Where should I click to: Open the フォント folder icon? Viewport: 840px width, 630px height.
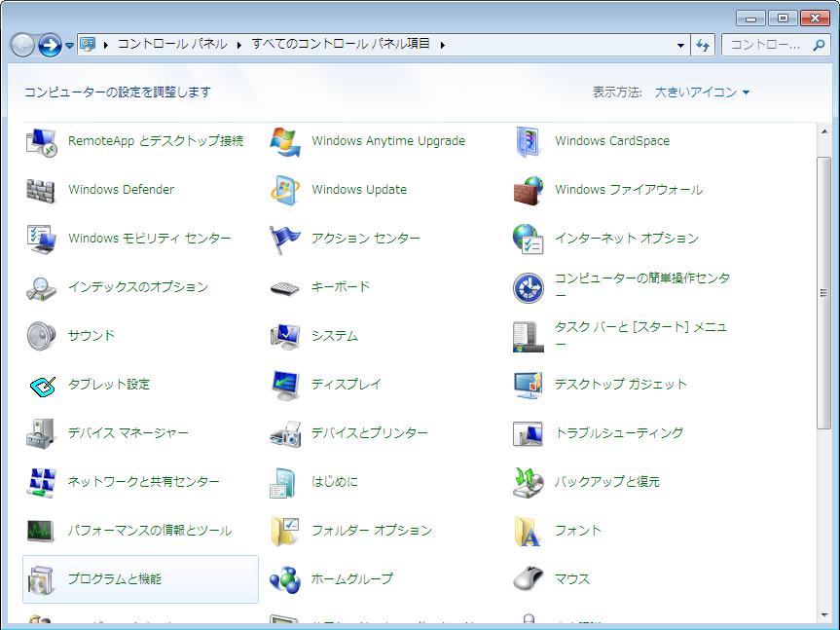[528, 532]
